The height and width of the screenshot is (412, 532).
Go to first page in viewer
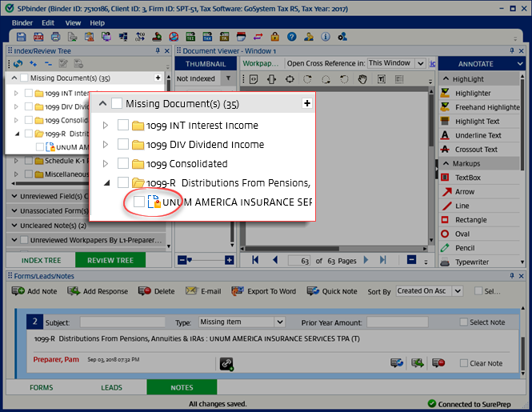pyautogui.click(x=255, y=260)
